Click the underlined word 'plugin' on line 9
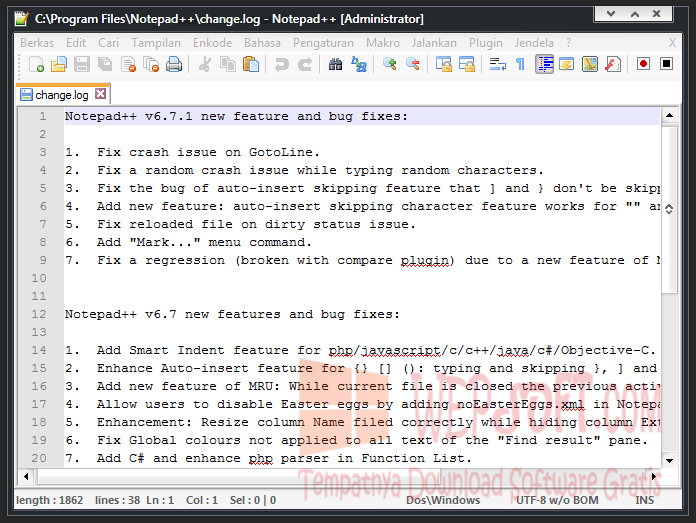696x523 pixels. 425,260
